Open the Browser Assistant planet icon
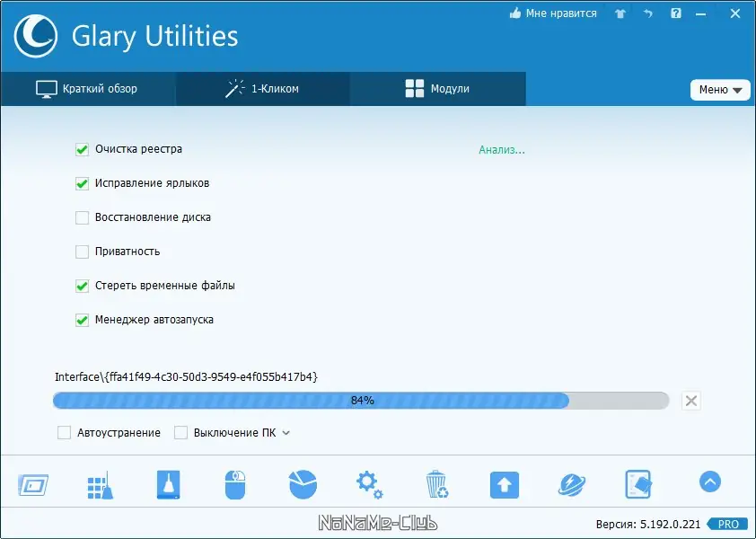 [572, 485]
